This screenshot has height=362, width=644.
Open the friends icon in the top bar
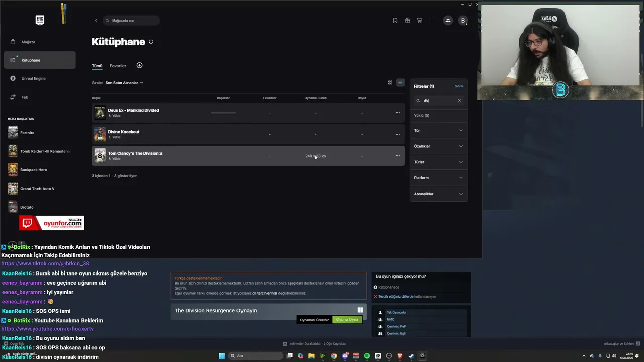pyautogui.click(x=448, y=21)
